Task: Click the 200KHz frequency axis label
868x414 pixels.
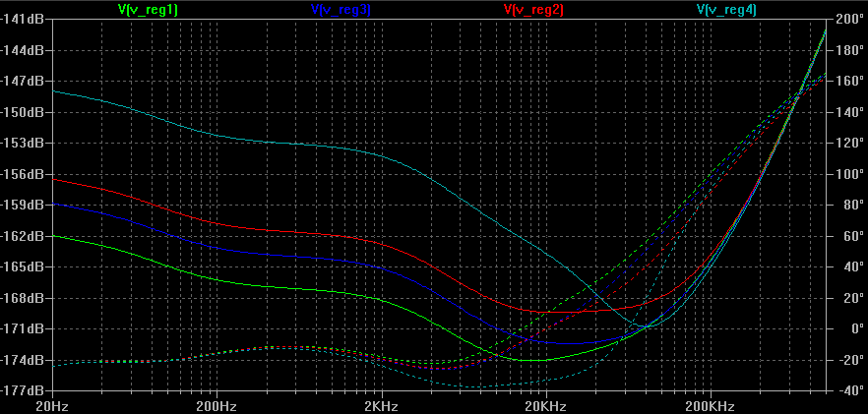Action: [711, 407]
